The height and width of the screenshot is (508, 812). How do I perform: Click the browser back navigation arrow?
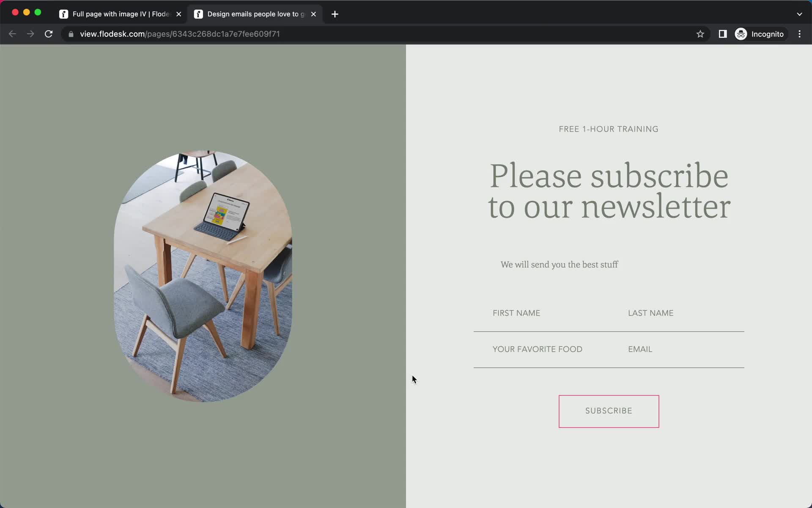pyautogui.click(x=12, y=33)
